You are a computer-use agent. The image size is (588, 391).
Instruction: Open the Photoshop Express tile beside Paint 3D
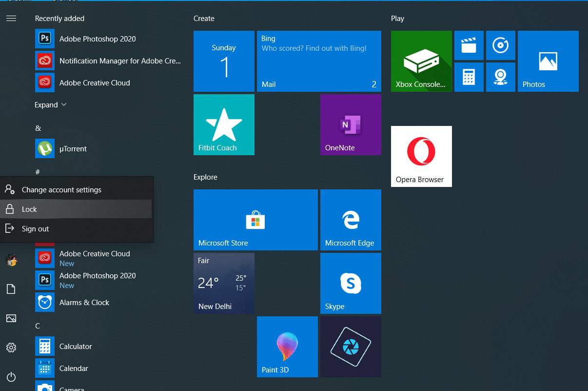pyautogui.click(x=351, y=347)
